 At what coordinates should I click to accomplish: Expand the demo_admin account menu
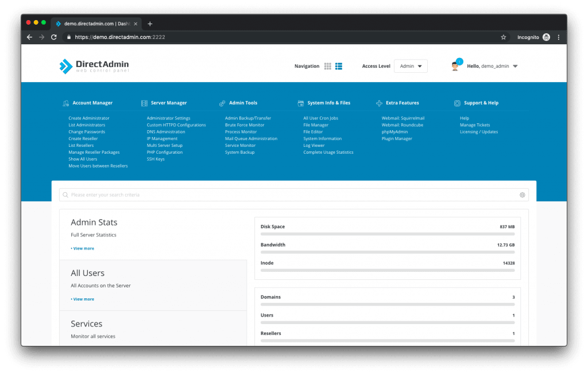(498, 65)
